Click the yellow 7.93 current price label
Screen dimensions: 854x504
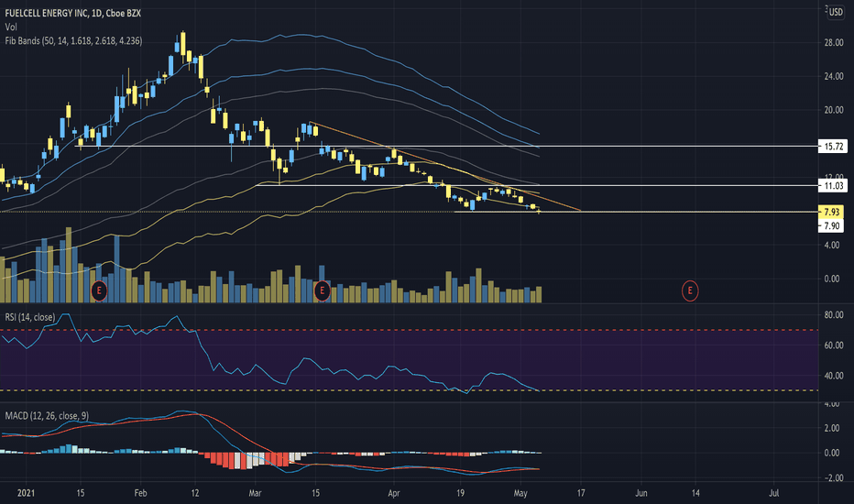(x=831, y=212)
